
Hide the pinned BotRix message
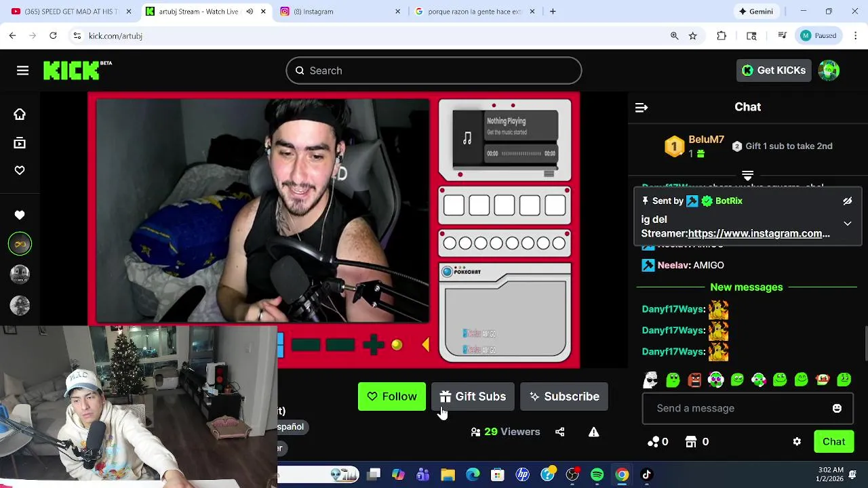point(847,201)
